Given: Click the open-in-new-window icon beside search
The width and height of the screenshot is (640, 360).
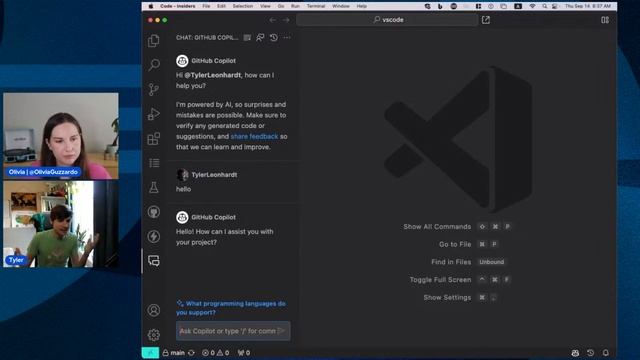Looking at the screenshot, I should pos(486,20).
